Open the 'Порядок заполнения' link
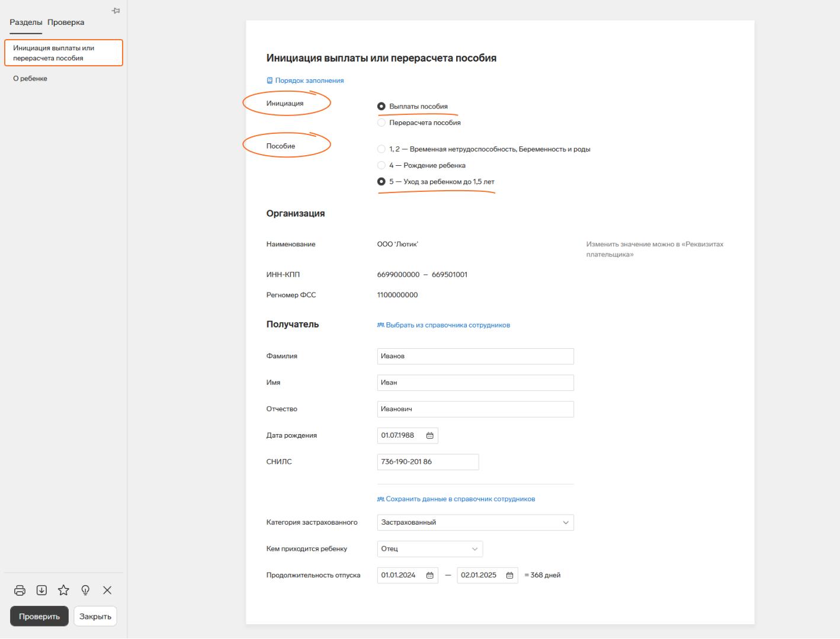 pos(309,81)
